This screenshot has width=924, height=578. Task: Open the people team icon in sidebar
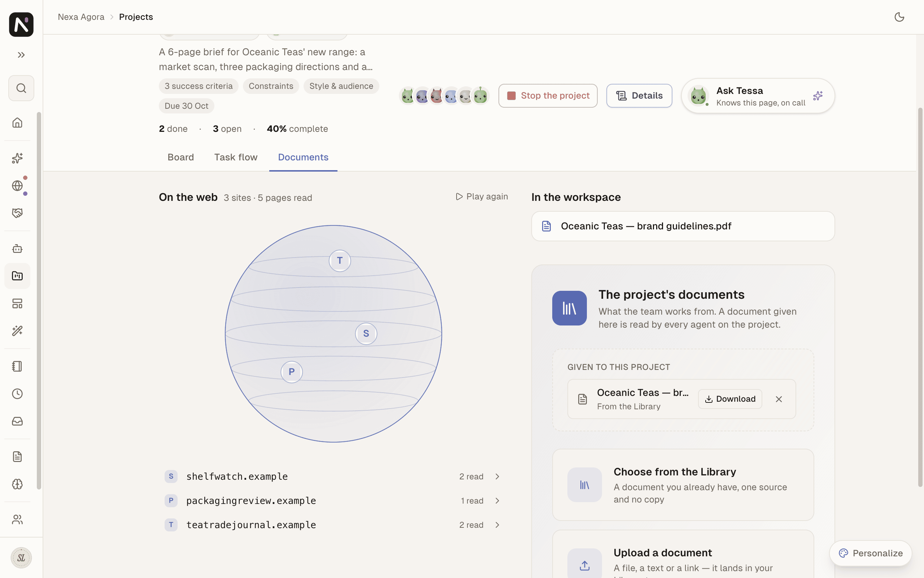17,519
